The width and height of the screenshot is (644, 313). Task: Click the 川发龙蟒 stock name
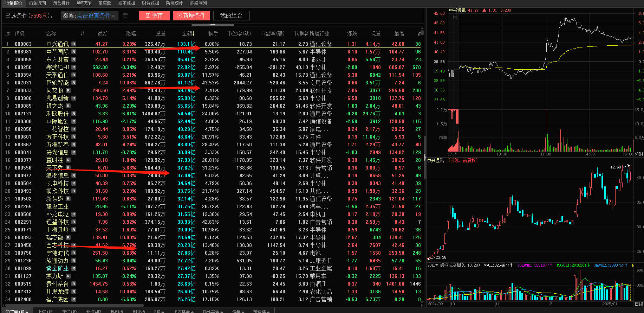pyautogui.click(x=58, y=292)
